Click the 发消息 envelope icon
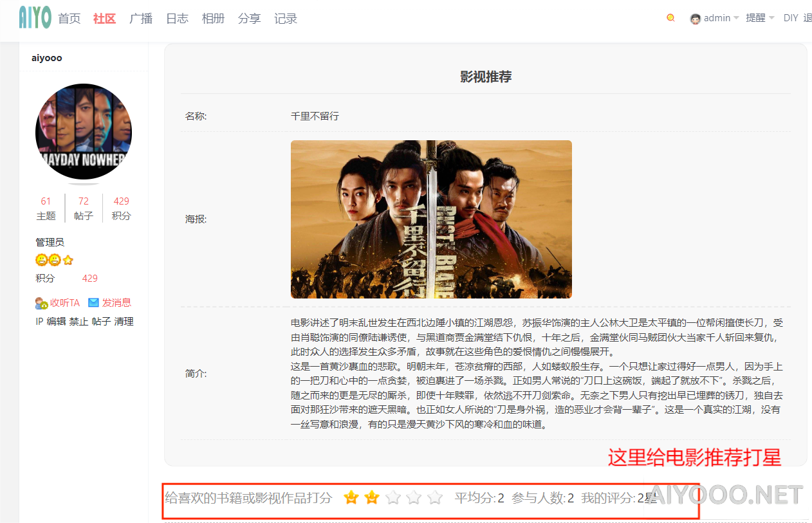812x523 pixels. (x=94, y=302)
